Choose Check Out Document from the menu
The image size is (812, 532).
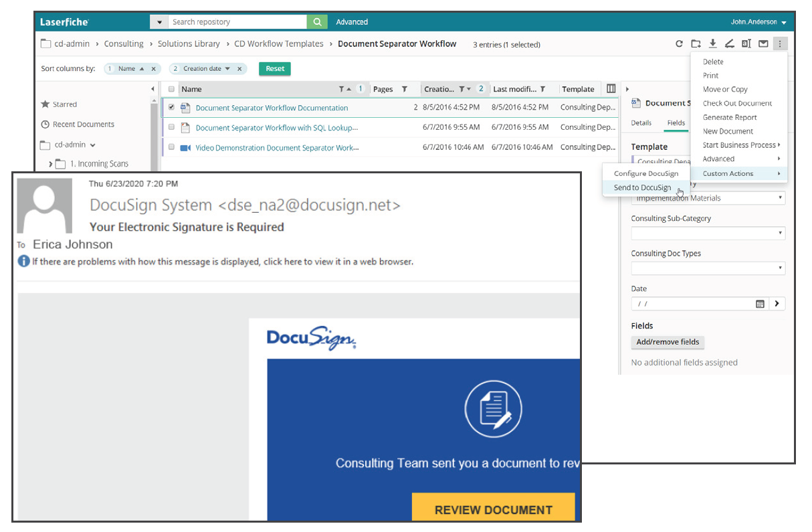(739, 104)
